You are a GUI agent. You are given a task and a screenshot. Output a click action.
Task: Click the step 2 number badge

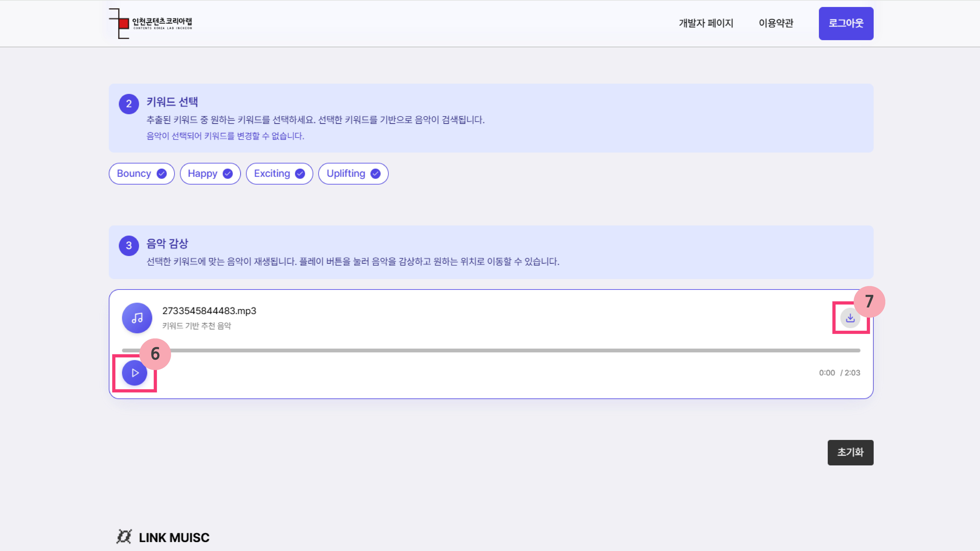(x=129, y=104)
